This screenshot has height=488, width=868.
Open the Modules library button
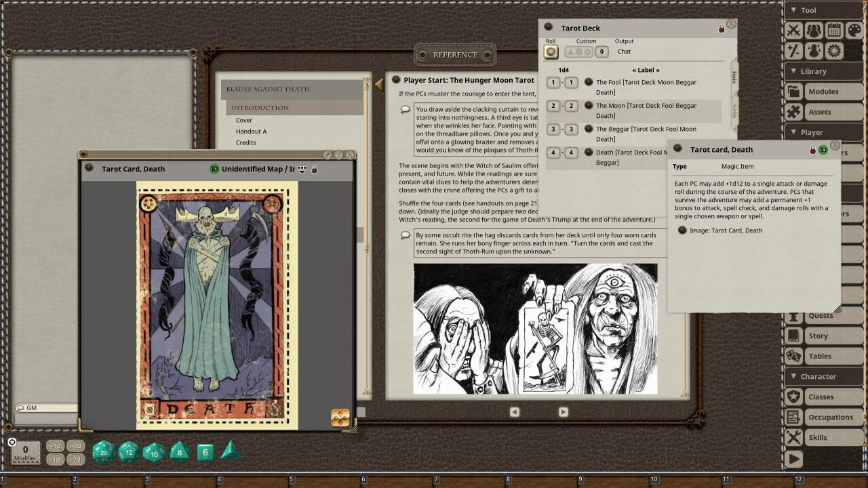tap(823, 91)
